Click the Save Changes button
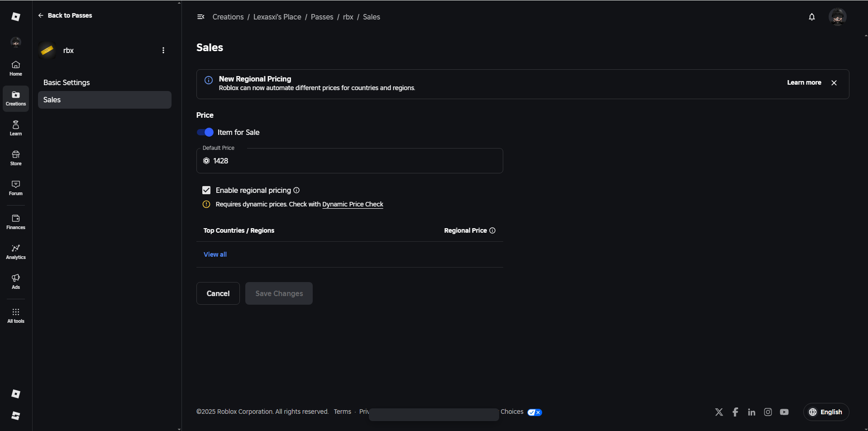 (x=279, y=293)
